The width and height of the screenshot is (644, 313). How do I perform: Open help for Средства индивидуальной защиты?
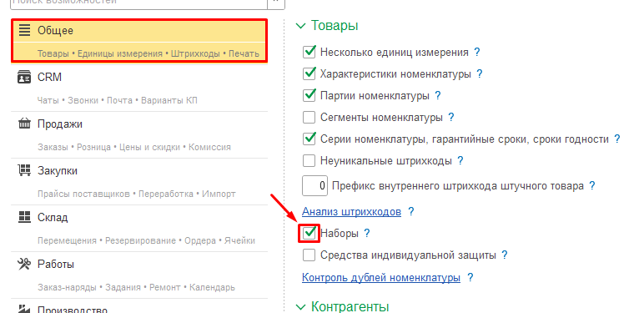click(505, 255)
